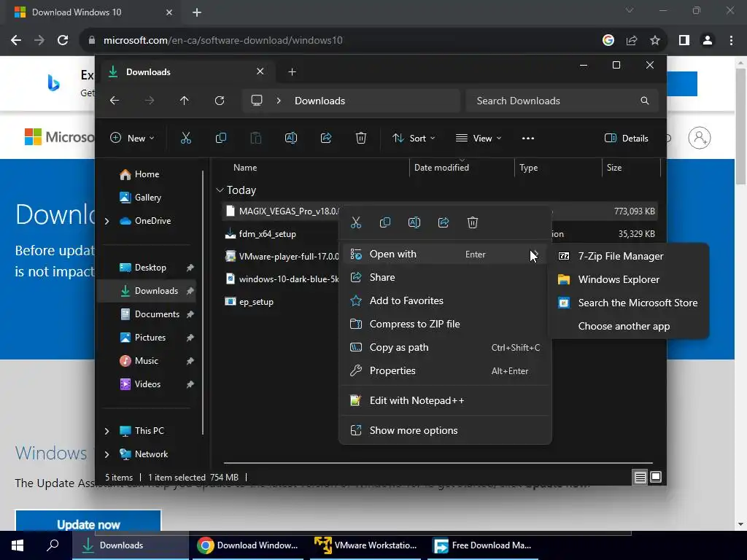
Task: Select fdm_x64_setup file
Action: [267, 234]
